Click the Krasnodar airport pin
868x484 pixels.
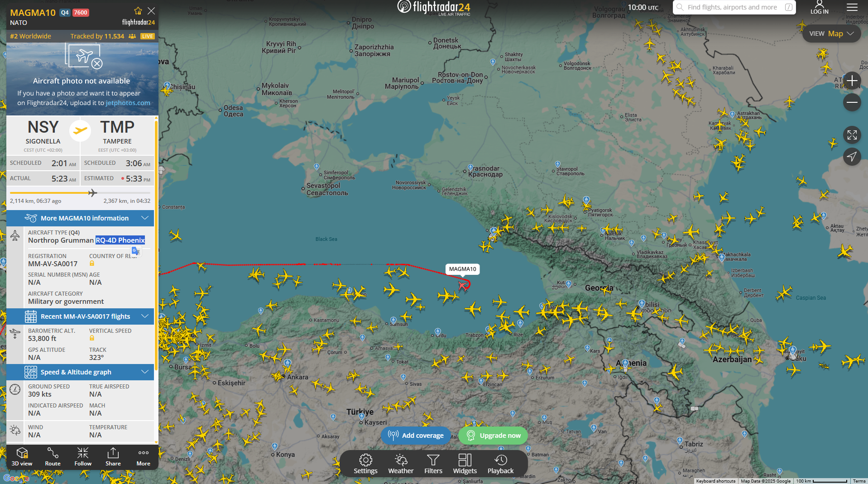pos(470,168)
